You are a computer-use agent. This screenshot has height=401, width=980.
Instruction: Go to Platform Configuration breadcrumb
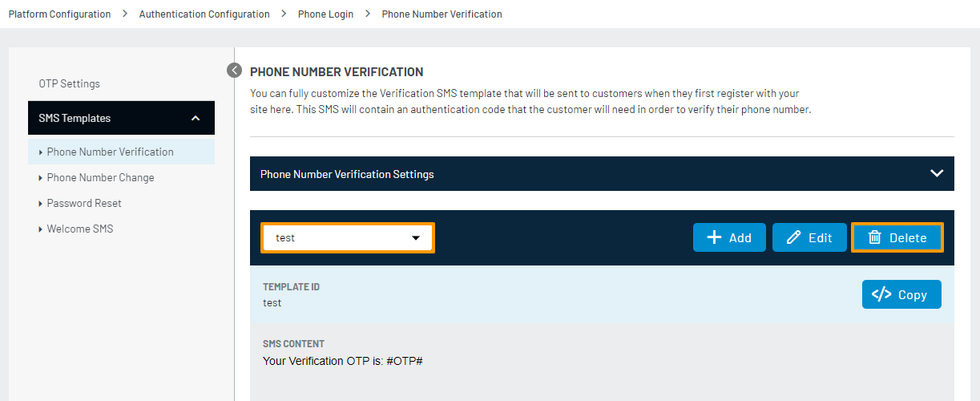[x=59, y=14]
